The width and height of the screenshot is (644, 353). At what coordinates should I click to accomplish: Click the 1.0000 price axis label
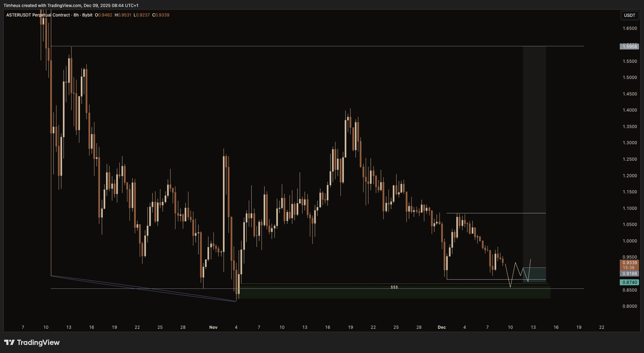tap(630, 241)
